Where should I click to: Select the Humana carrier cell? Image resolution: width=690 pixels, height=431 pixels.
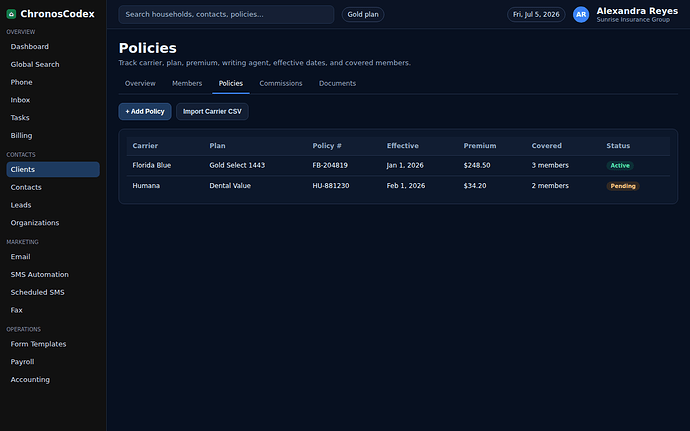click(x=146, y=186)
